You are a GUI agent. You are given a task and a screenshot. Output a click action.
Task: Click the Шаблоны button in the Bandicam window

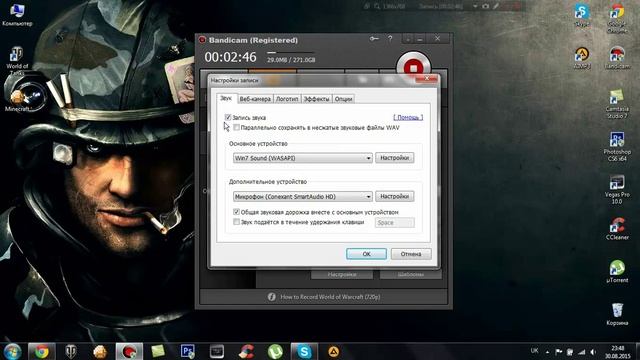click(411, 274)
